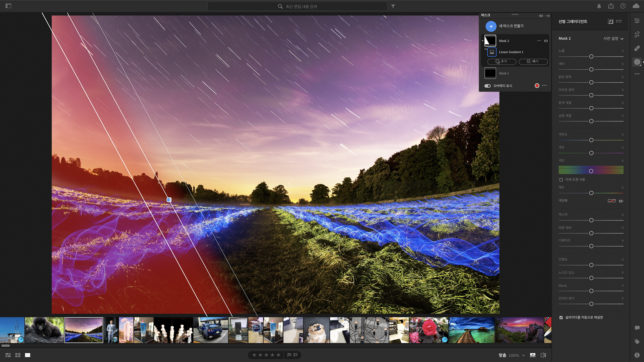Select the gorilla photo thumbnail
The width and height of the screenshot is (644, 362).
(44, 330)
